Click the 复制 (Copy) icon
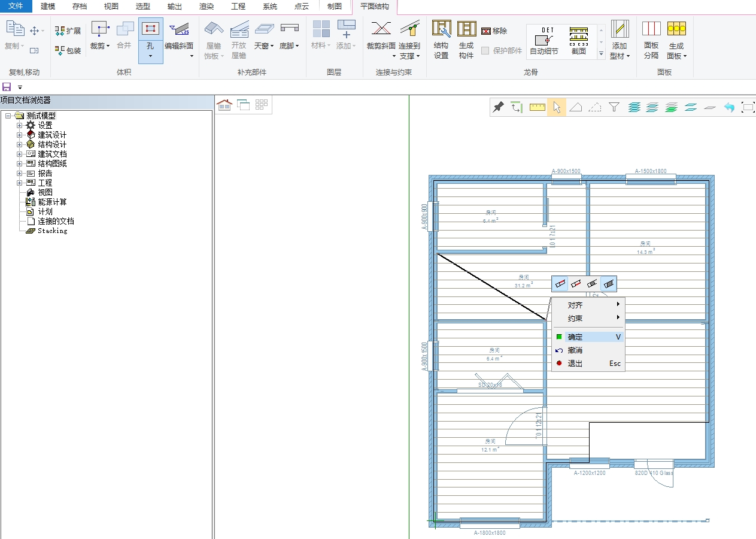Image resolution: width=756 pixels, height=539 pixels. [15, 29]
